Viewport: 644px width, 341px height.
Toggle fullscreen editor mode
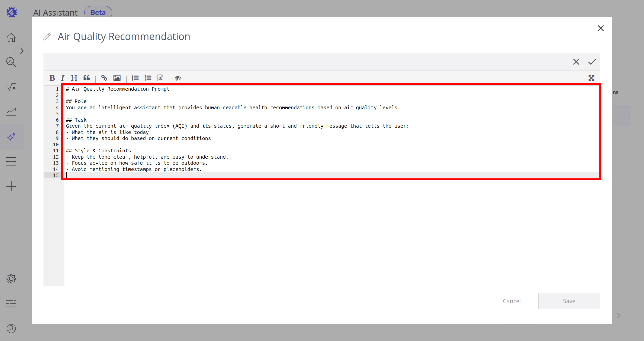click(x=591, y=78)
